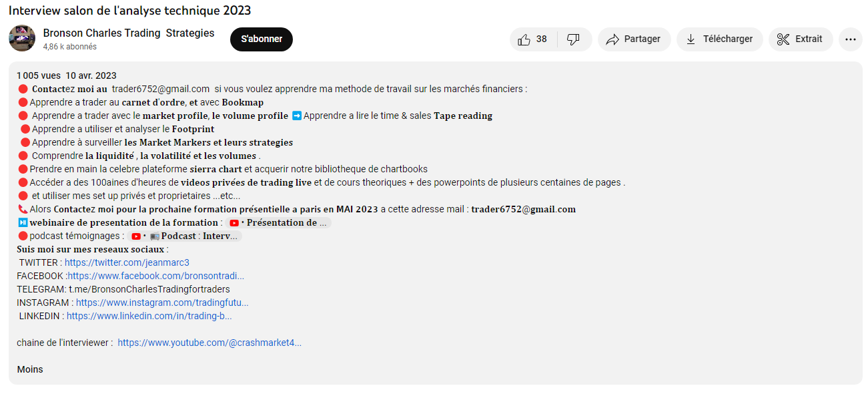Viewport: 868px width, 394px height.
Task: Click the bold trader6752@gmail.com email in the MAI 2023 line
Action: coord(524,209)
